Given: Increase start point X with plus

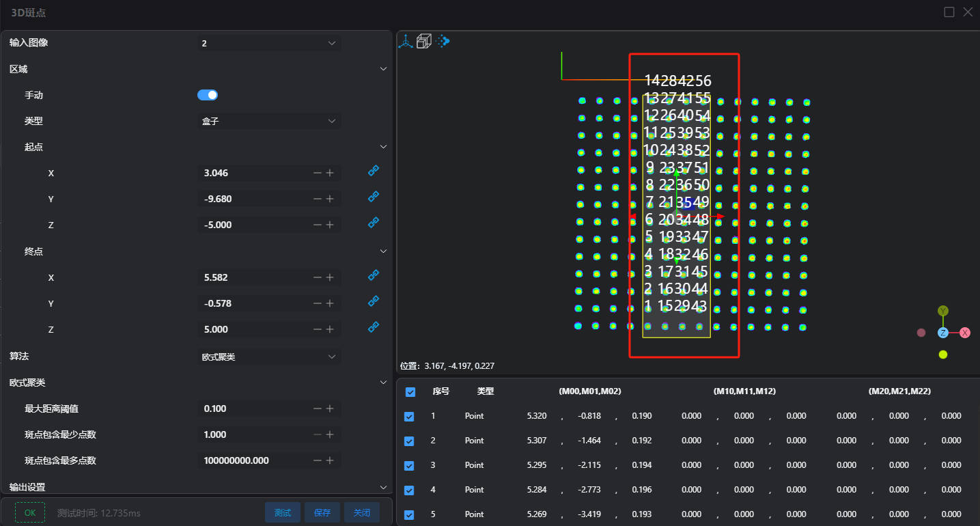Looking at the screenshot, I should pos(330,173).
